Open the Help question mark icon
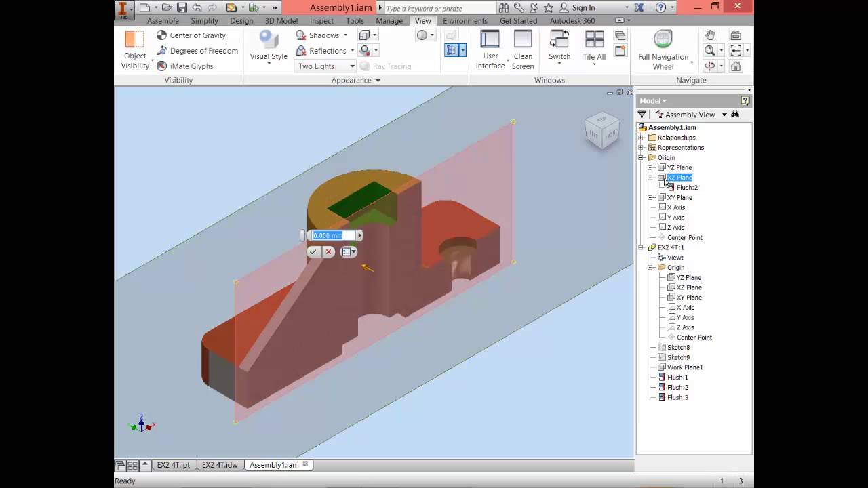The width and height of the screenshot is (868, 488). coord(660,7)
